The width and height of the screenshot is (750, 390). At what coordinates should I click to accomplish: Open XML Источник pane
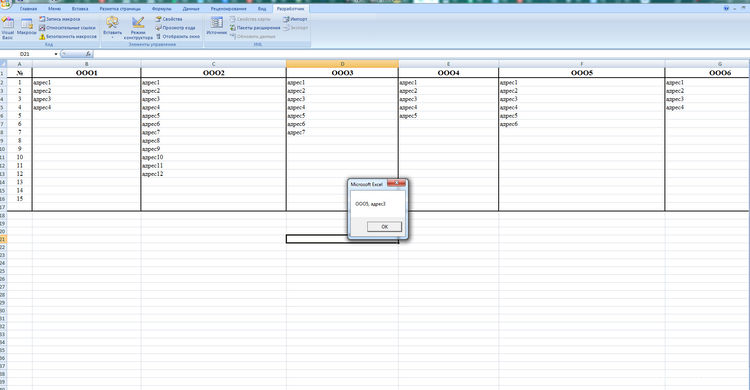tap(217, 26)
